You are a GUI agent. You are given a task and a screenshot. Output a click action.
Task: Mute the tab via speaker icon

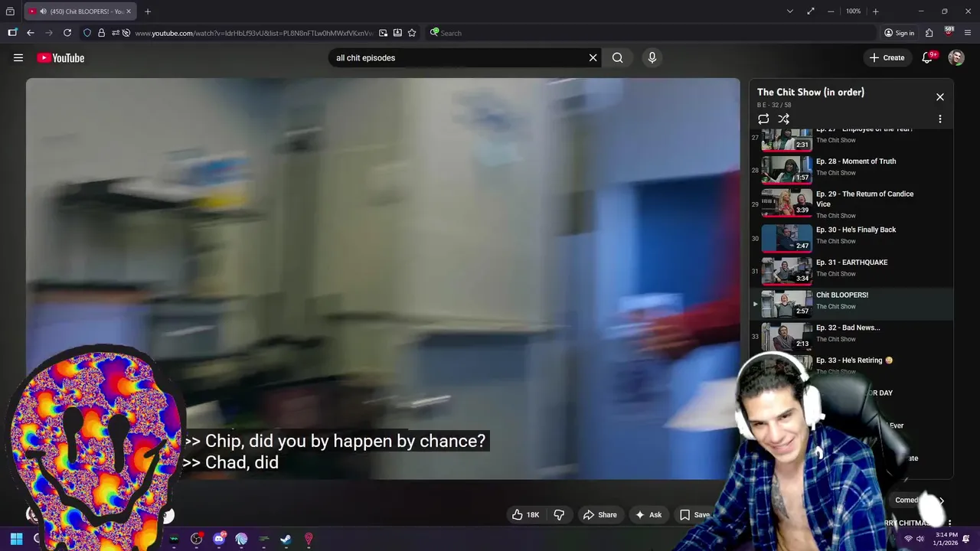43,11
